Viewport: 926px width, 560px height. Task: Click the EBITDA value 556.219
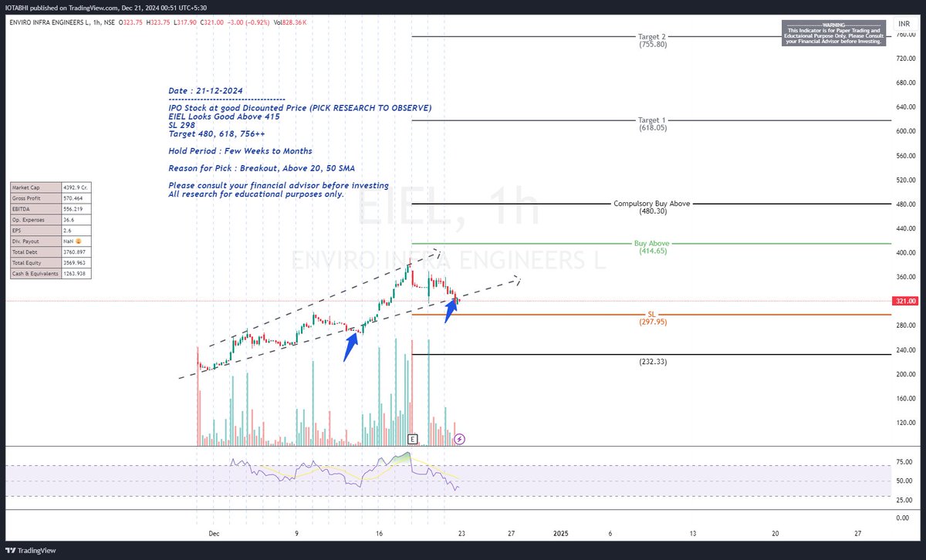(x=76, y=208)
